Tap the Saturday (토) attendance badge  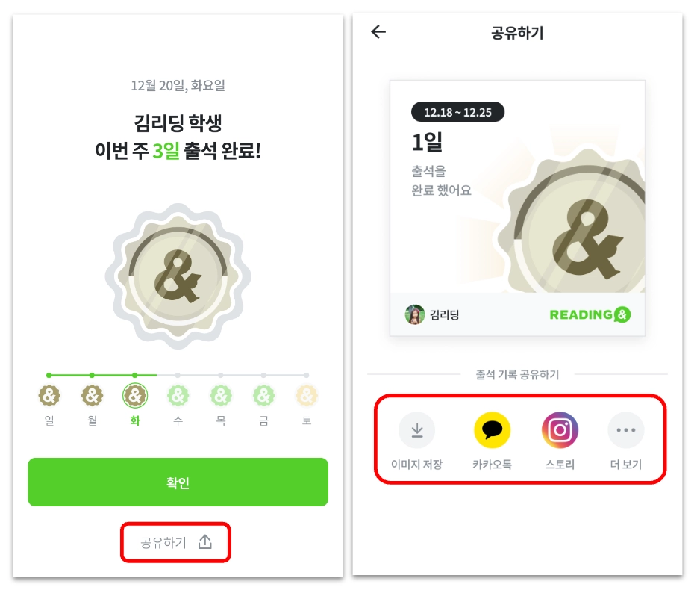pyautogui.click(x=306, y=396)
